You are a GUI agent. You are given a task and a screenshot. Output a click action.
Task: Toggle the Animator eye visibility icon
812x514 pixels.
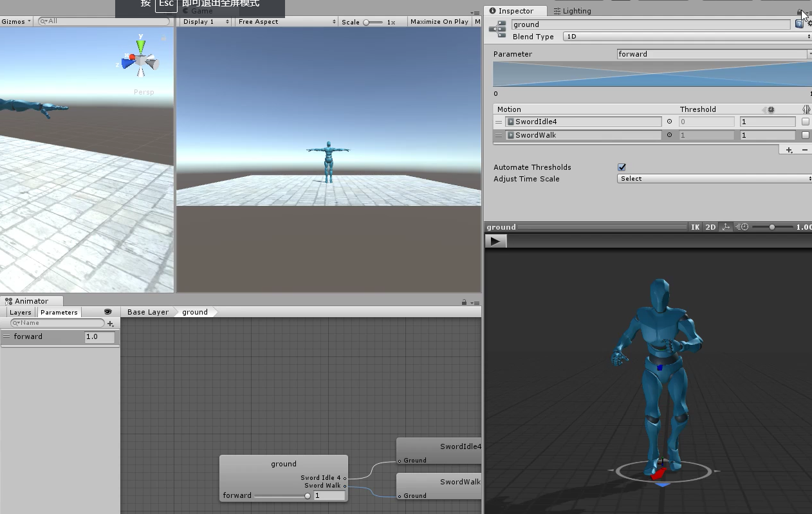107,312
